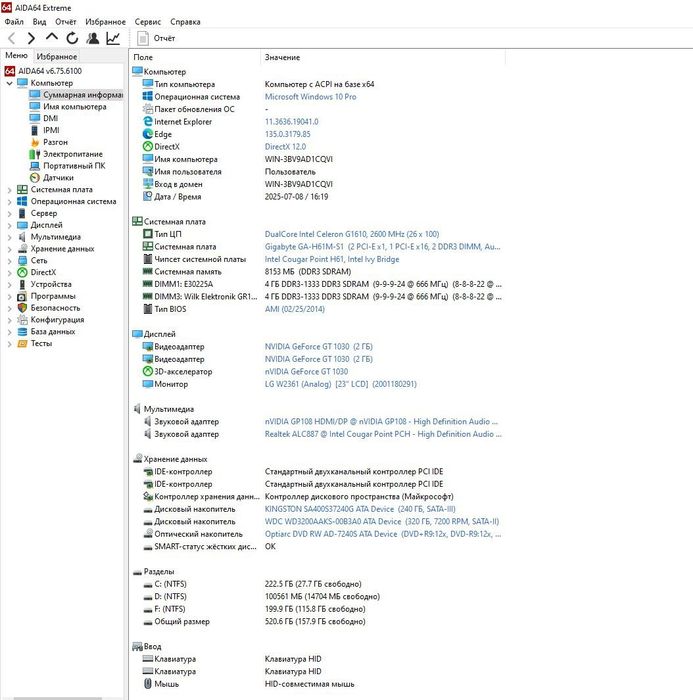Open DualCore Intel Celeron G1610 link
Screen dimensions: 693x700
pos(352,234)
